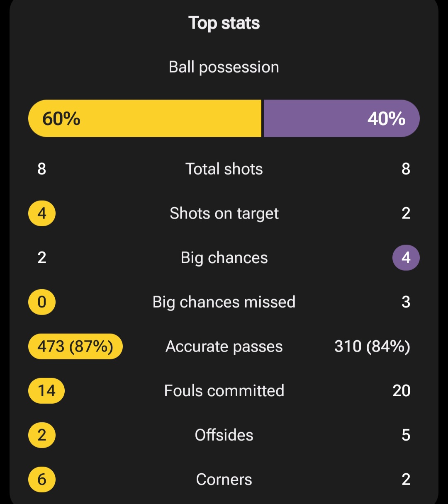448x504 pixels.
Task: Open the Big chances missed label
Action: pos(224,302)
